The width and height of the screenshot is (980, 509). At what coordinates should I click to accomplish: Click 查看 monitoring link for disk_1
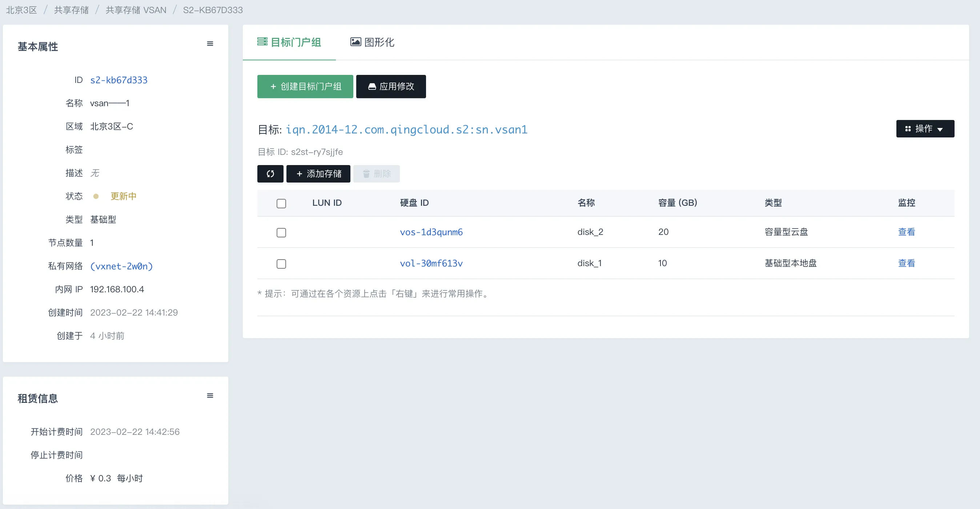907,263
